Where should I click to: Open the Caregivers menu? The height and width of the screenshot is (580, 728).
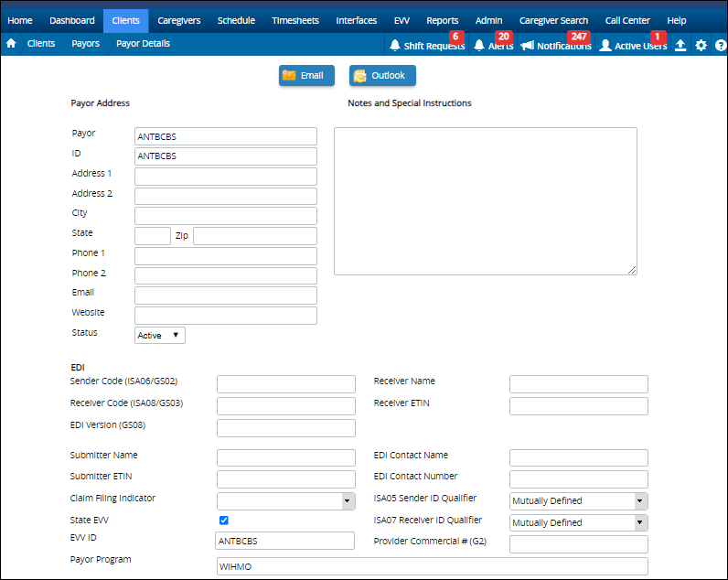[x=179, y=20]
